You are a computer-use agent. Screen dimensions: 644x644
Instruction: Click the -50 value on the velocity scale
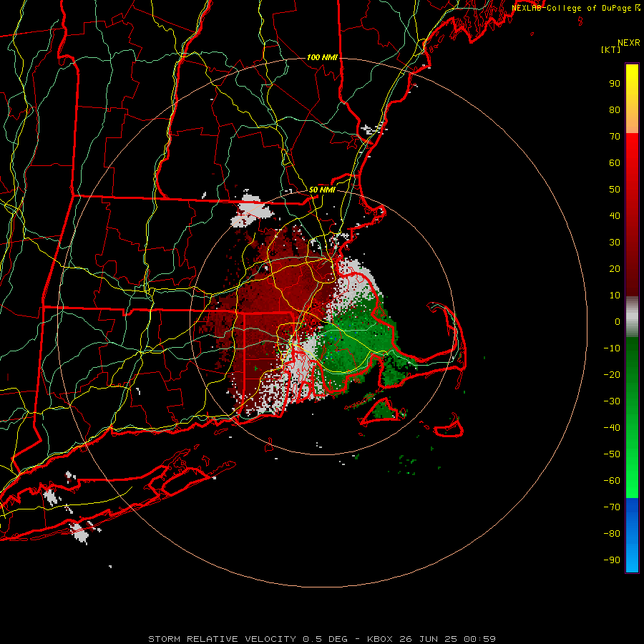(612, 454)
